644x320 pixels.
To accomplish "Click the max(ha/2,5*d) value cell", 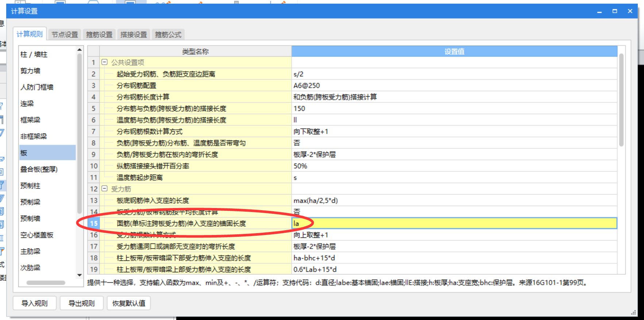I will tap(454, 200).
